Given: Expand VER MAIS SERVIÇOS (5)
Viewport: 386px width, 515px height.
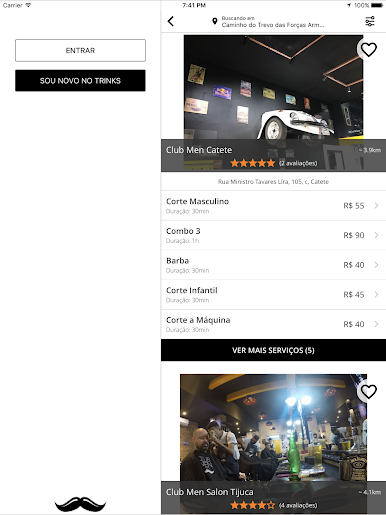Looking at the screenshot, I should (x=273, y=350).
